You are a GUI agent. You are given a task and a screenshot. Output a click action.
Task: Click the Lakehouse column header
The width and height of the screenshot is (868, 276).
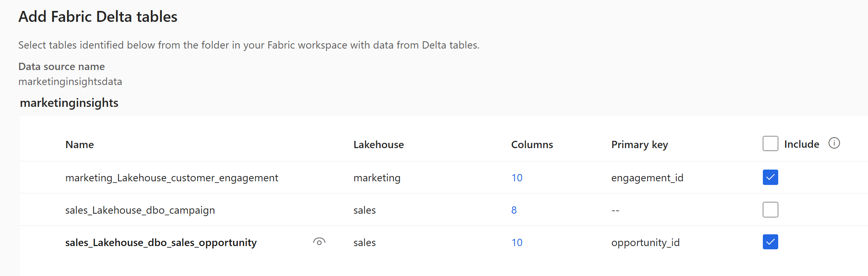click(379, 144)
